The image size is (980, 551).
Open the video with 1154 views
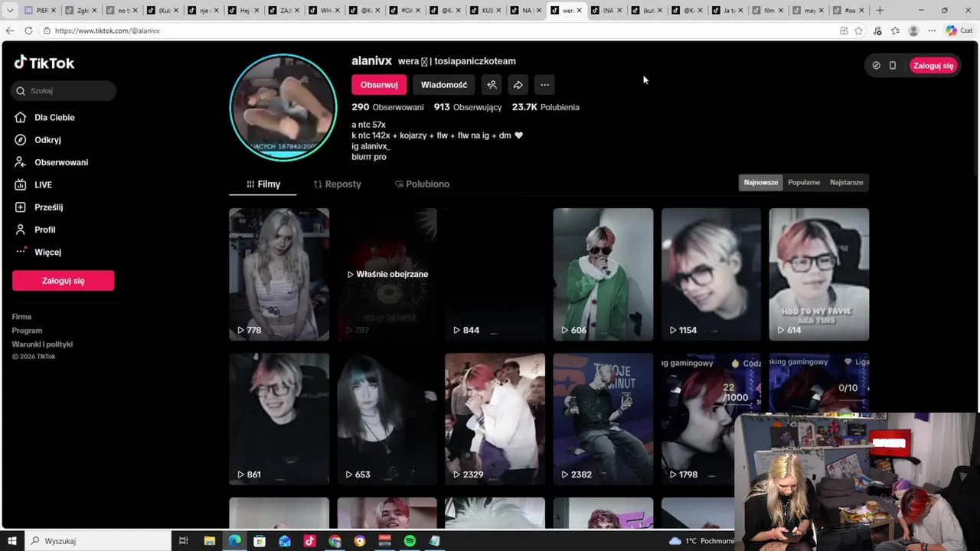point(711,274)
